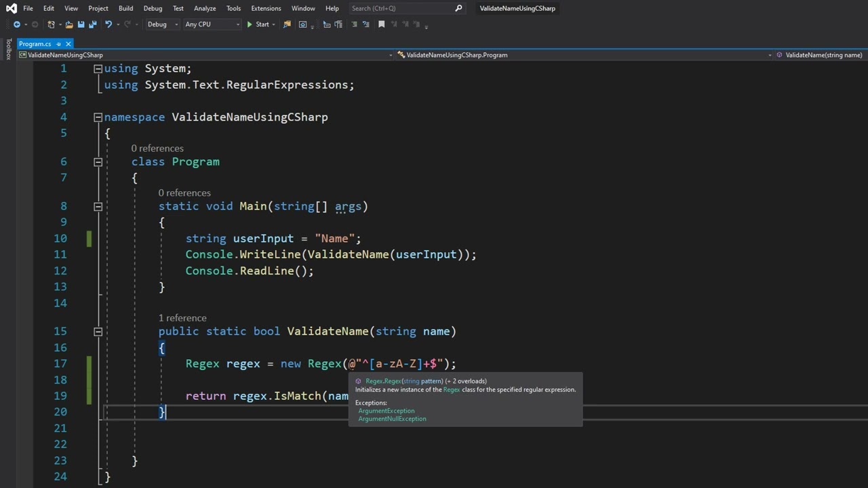The height and width of the screenshot is (488, 868).
Task: Undo the last action with the Undo icon
Action: pyautogui.click(x=108, y=24)
